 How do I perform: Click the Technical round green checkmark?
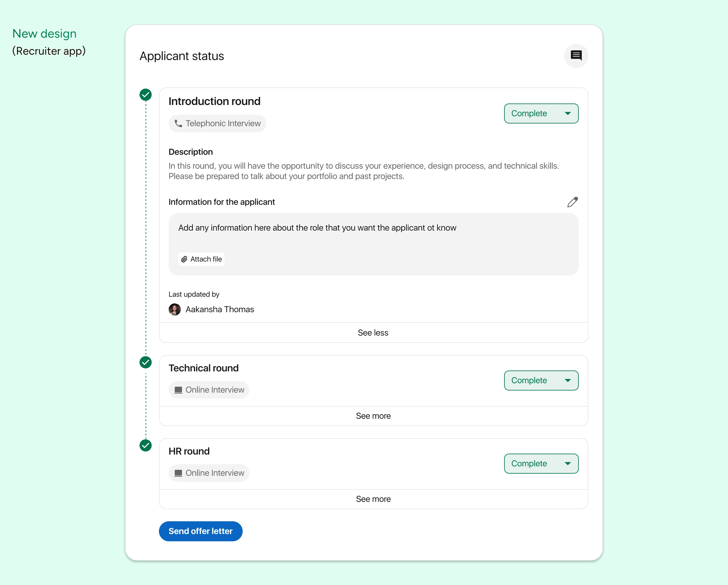click(146, 362)
